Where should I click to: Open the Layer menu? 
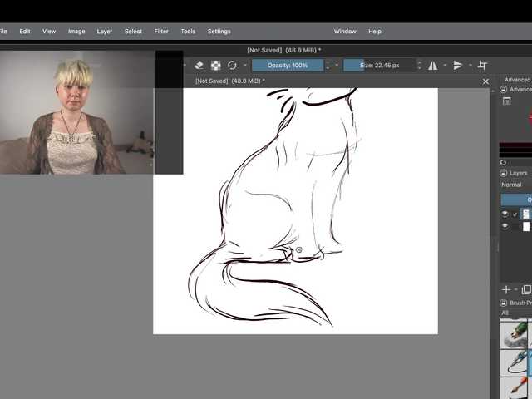point(105,32)
